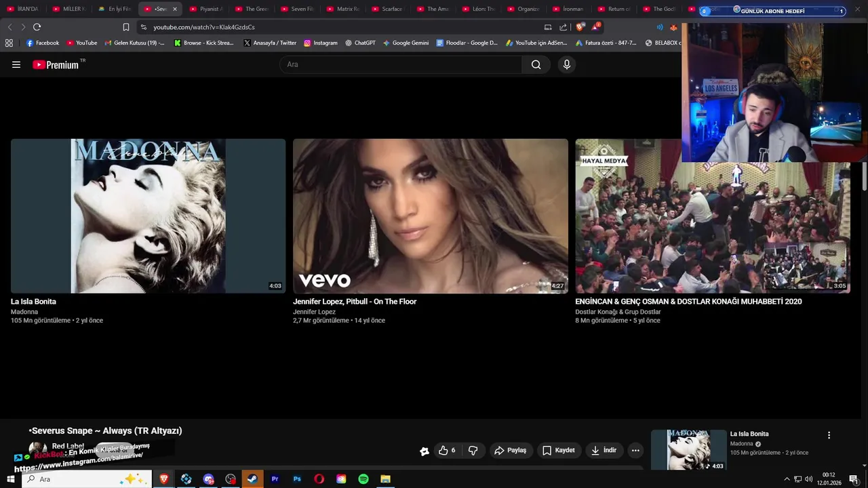Screen dimensions: 868x488
Task: Click the Windows taskbar search box
Action: [87, 479]
